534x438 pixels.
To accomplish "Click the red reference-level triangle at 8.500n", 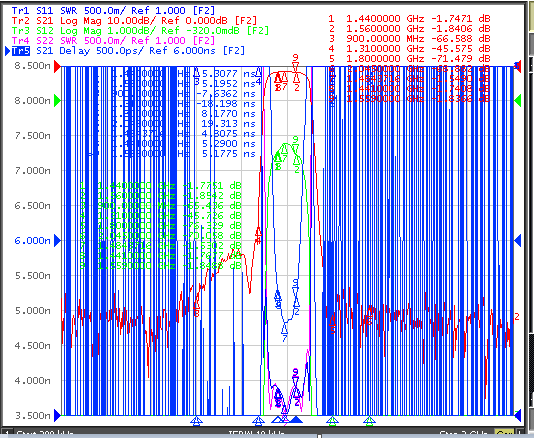I will 58,66.
